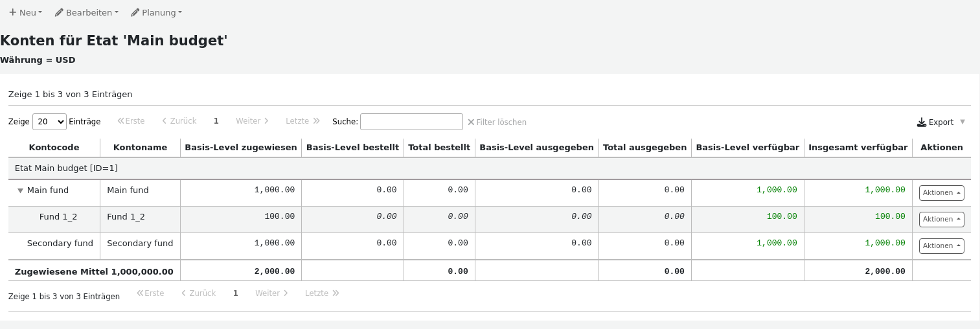This screenshot has height=329, width=980.
Task: Click the Export download button
Action: click(x=935, y=122)
